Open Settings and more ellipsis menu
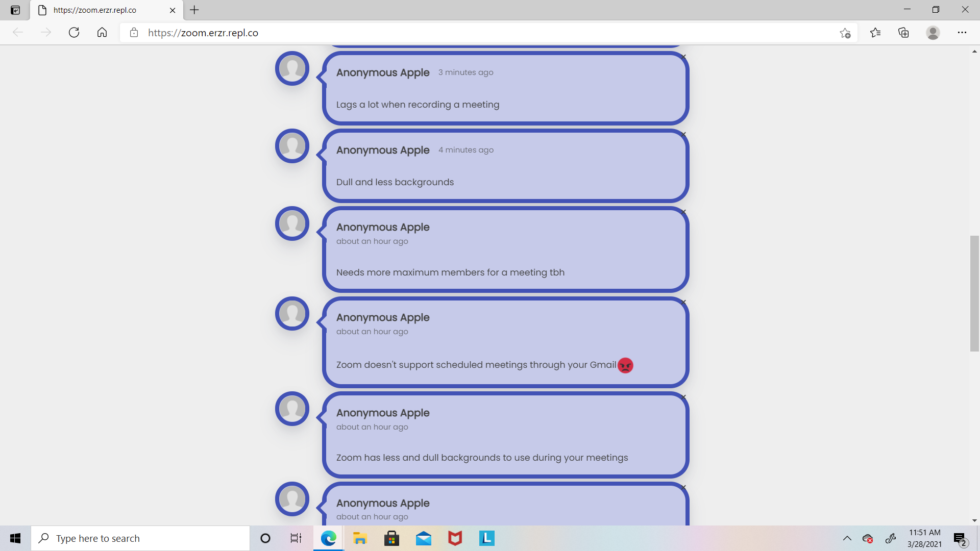This screenshot has width=980, height=551. [962, 33]
